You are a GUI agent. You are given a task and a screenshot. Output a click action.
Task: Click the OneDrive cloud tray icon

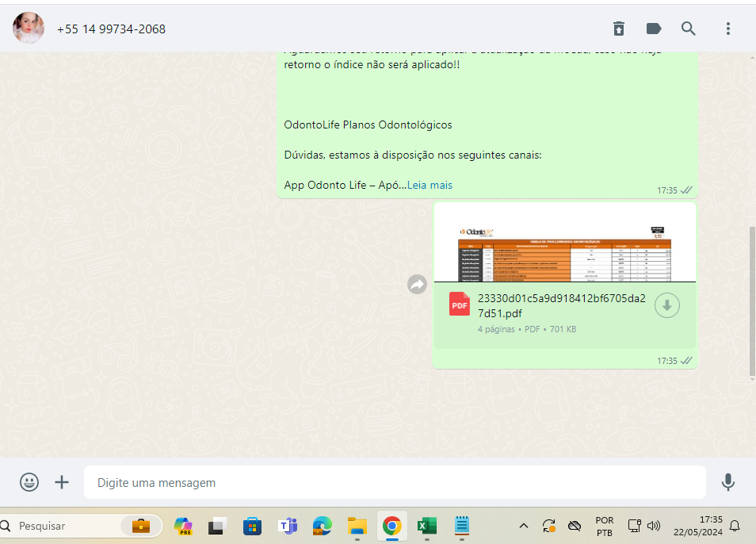tap(575, 526)
